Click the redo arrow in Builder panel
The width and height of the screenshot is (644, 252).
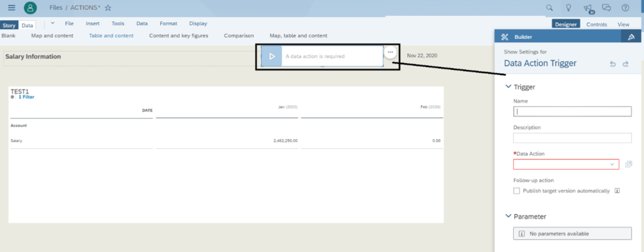click(x=626, y=64)
